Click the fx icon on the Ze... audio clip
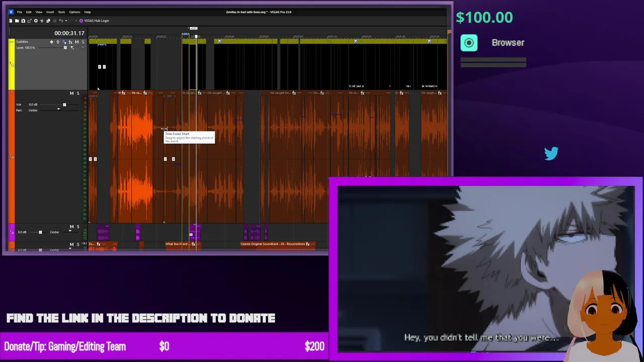The width and height of the screenshot is (644, 362). tap(99, 244)
